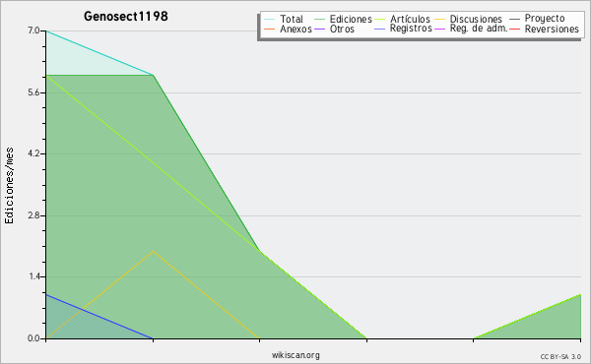The height and width of the screenshot is (364, 591).
Task: Click the red Reversiones legend line swatch
Action: (x=514, y=29)
